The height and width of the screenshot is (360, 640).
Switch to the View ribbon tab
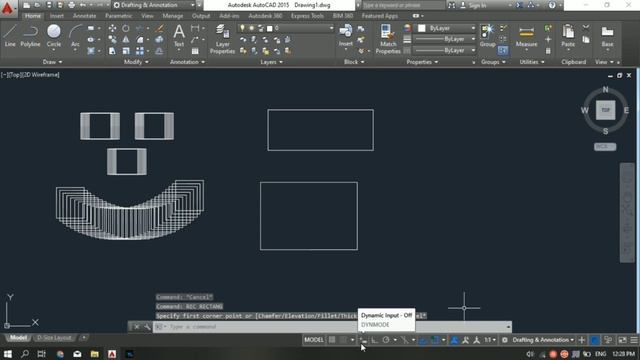coord(147,16)
